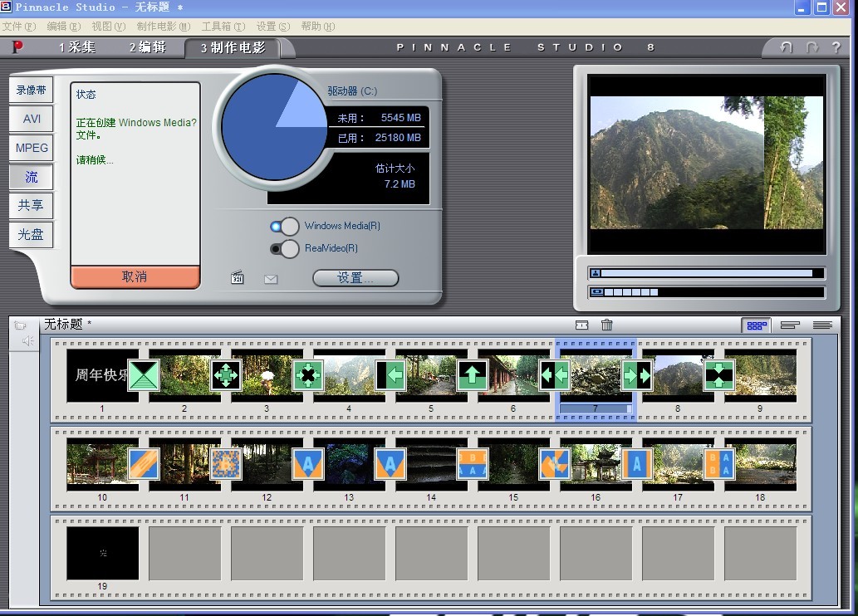Select RealVideo(R) radio option

(285, 249)
